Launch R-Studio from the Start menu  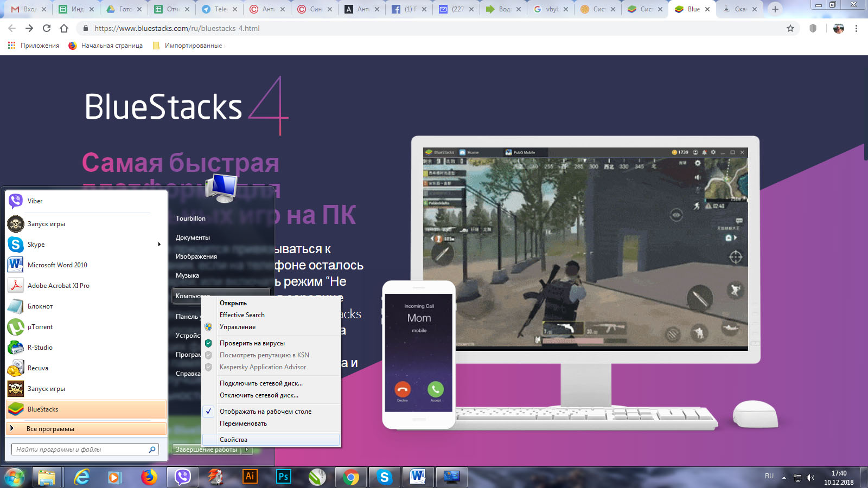click(x=86, y=348)
